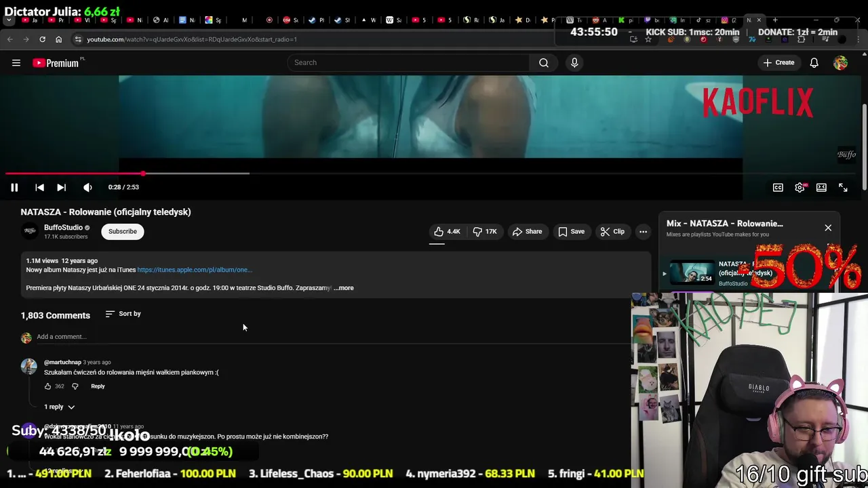Dislike the @martuchnap comment

coord(75,386)
